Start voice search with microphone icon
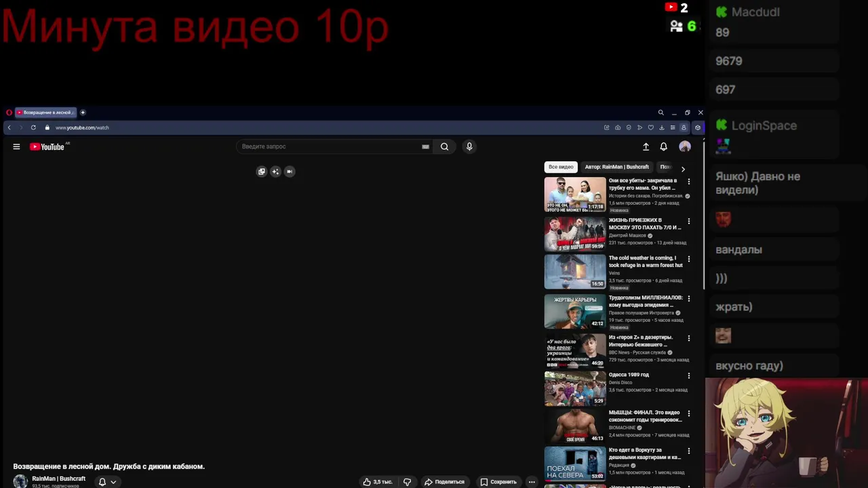868x488 pixels. 469,146
